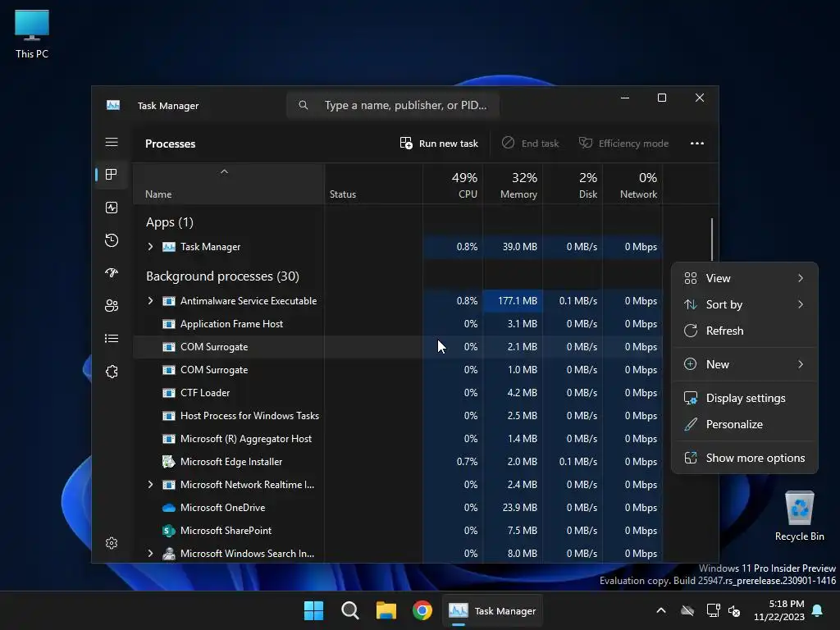Click the Task Manager search field
The image size is (840, 630).
tap(393, 105)
